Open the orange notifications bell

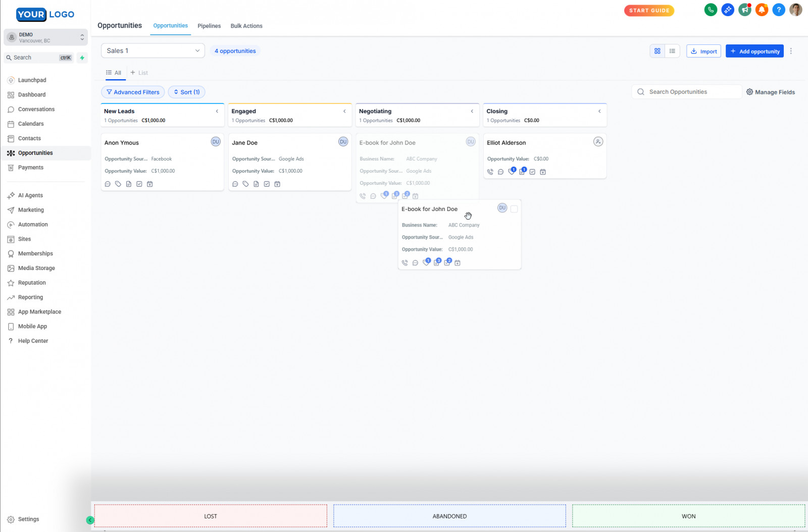[x=762, y=10]
